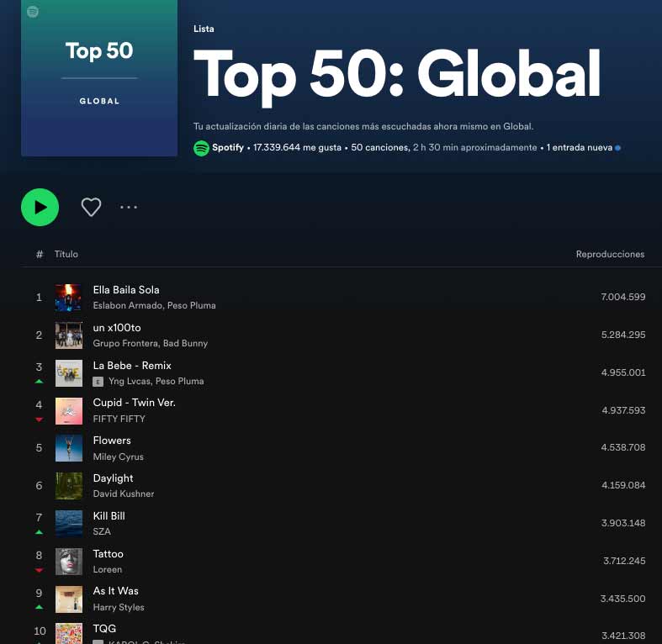The width and height of the screenshot is (662, 644).
Task: Click the green up arrow on track 3
Action: [x=39, y=382]
